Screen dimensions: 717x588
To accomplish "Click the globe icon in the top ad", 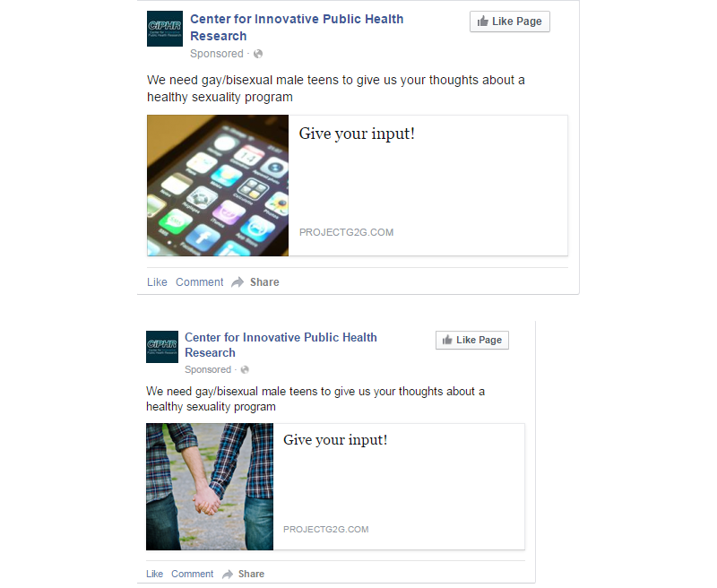I will click(258, 54).
